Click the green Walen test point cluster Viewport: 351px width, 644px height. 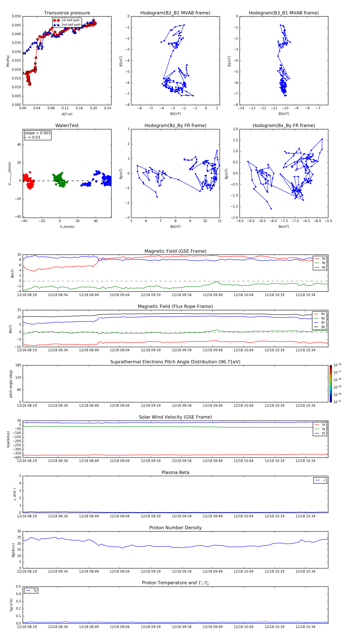tap(59, 180)
